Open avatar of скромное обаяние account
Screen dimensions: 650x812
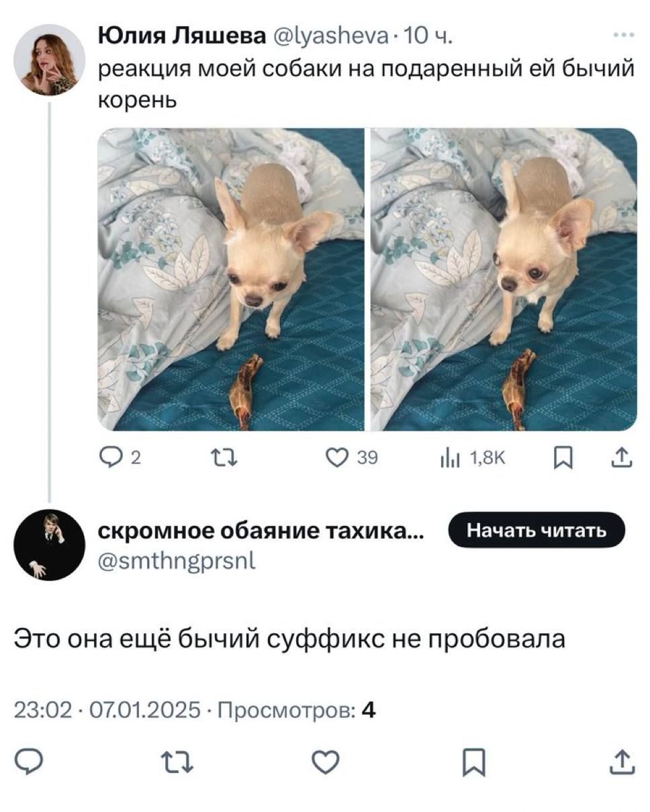point(49,545)
